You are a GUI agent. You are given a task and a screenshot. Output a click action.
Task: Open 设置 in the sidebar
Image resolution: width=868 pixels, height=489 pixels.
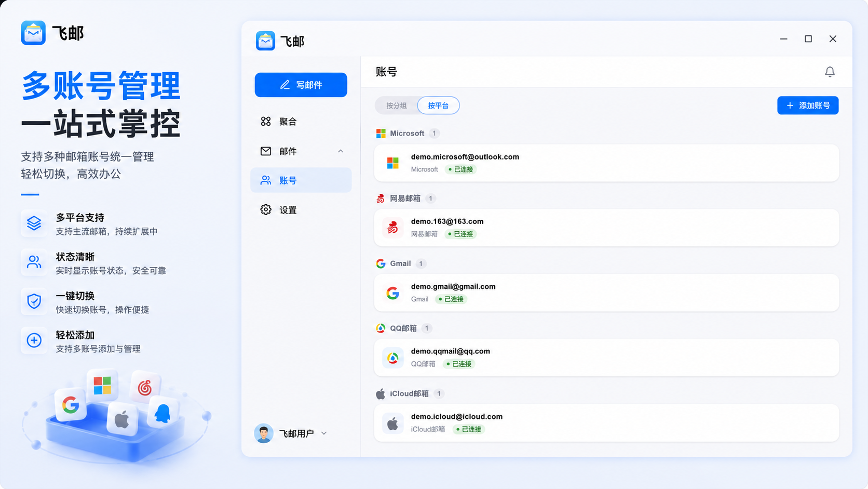(x=301, y=210)
